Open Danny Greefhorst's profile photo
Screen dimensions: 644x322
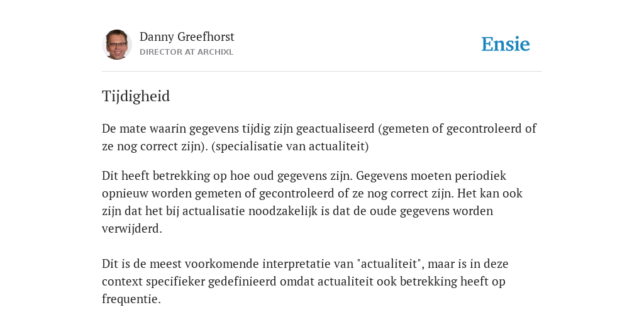click(117, 45)
